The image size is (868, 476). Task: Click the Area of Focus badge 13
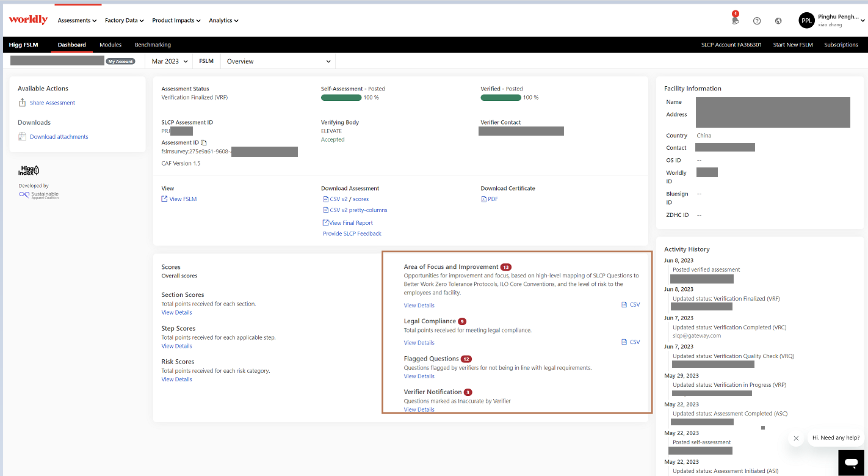pos(506,267)
